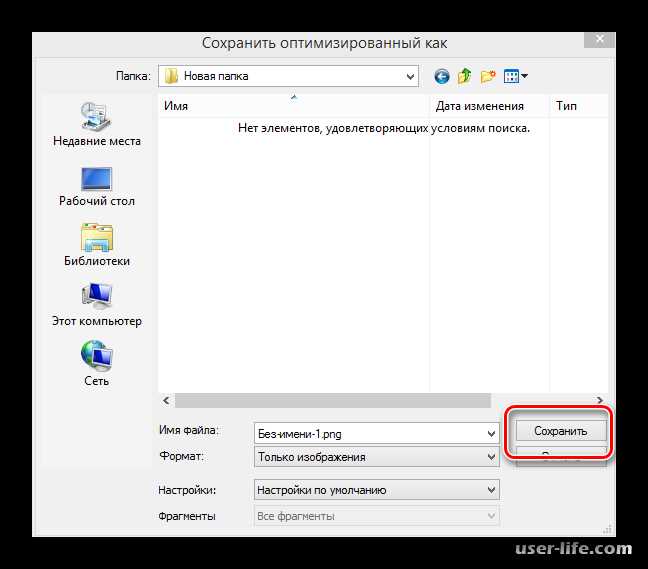Close the save dialog window
Viewport: 648px width, 569px height.
[x=600, y=39]
